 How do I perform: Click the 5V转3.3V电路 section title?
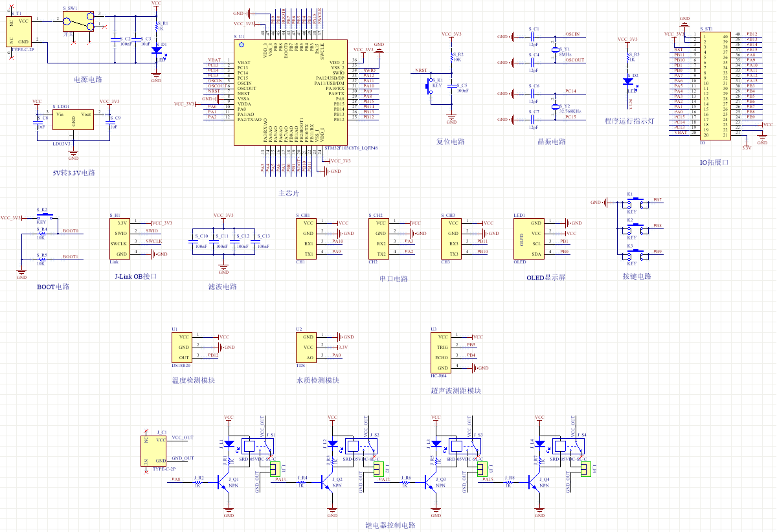pyautogui.click(x=74, y=173)
